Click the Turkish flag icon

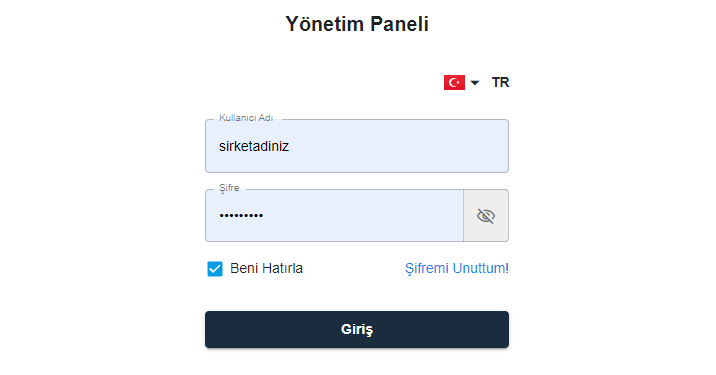pos(454,83)
